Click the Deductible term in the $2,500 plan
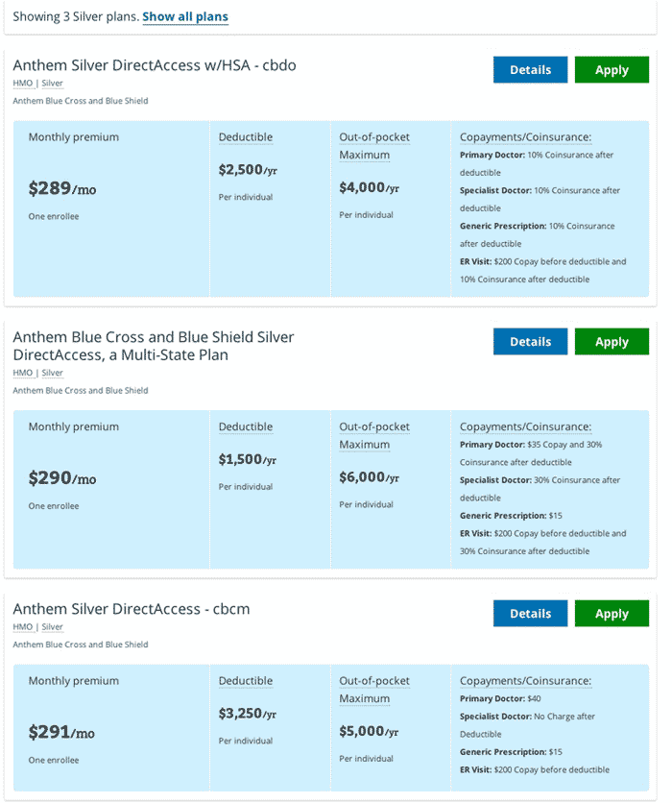 click(246, 137)
